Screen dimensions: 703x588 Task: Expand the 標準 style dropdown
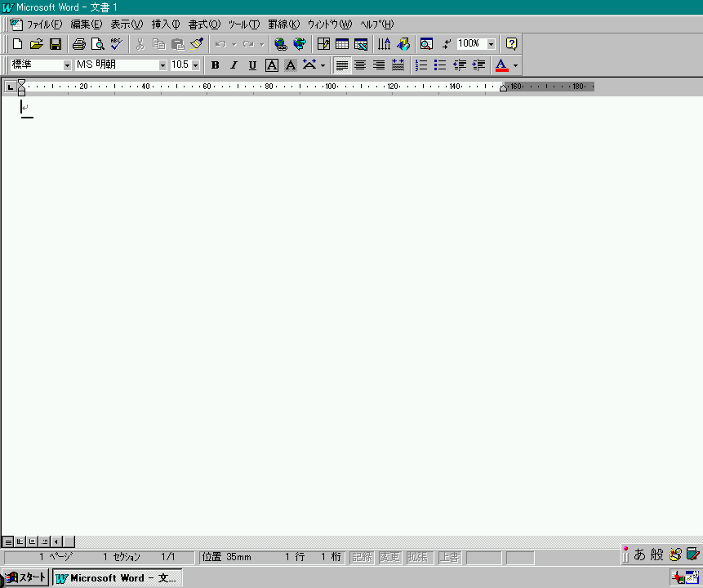(67, 65)
